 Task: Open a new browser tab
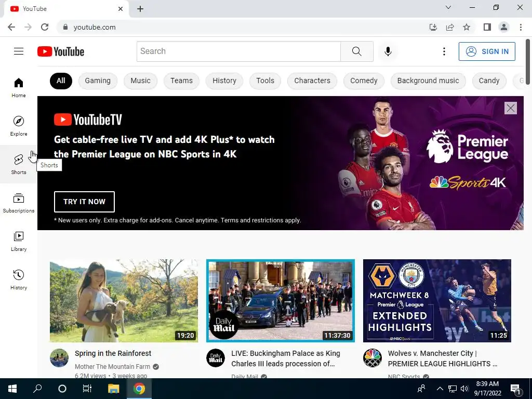pyautogui.click(x=140, y=9)
